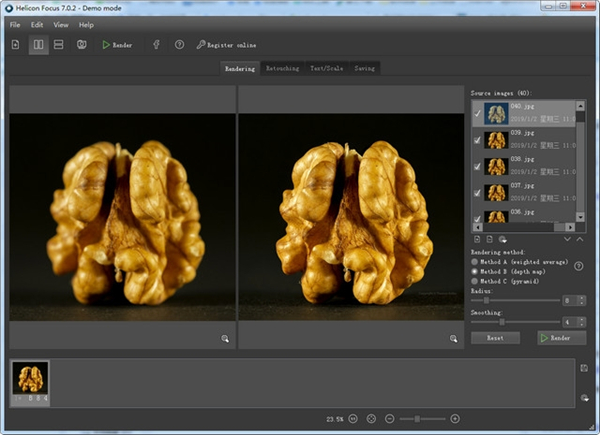
Task: Click the zoom-out minus icon at bottom
Action: click(389, 418)
